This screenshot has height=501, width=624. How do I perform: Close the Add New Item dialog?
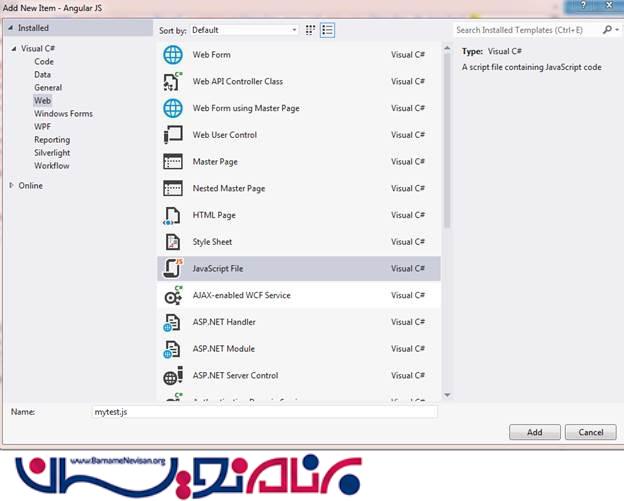[x=609, y=5]
